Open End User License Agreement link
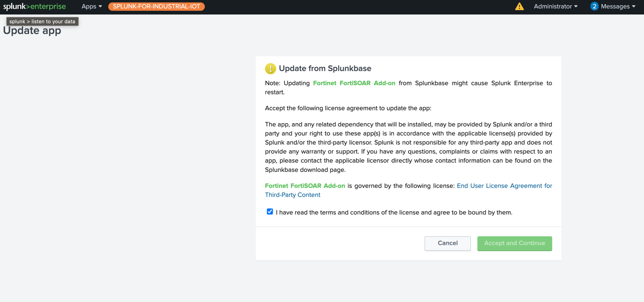 pos(504,186)
